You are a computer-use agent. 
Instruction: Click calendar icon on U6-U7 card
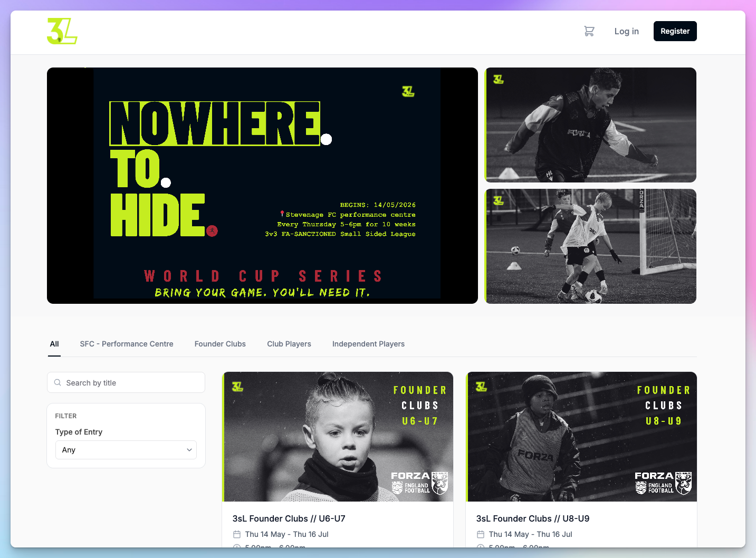[237, 534]
